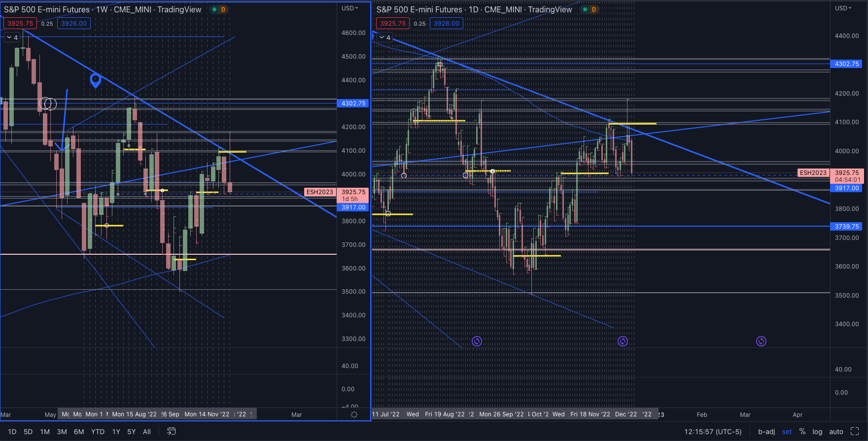Click the 3739.75 price label on daily axis
Image resolution: width=868 pixels, height=441 pixels.
tap(847, 227)
